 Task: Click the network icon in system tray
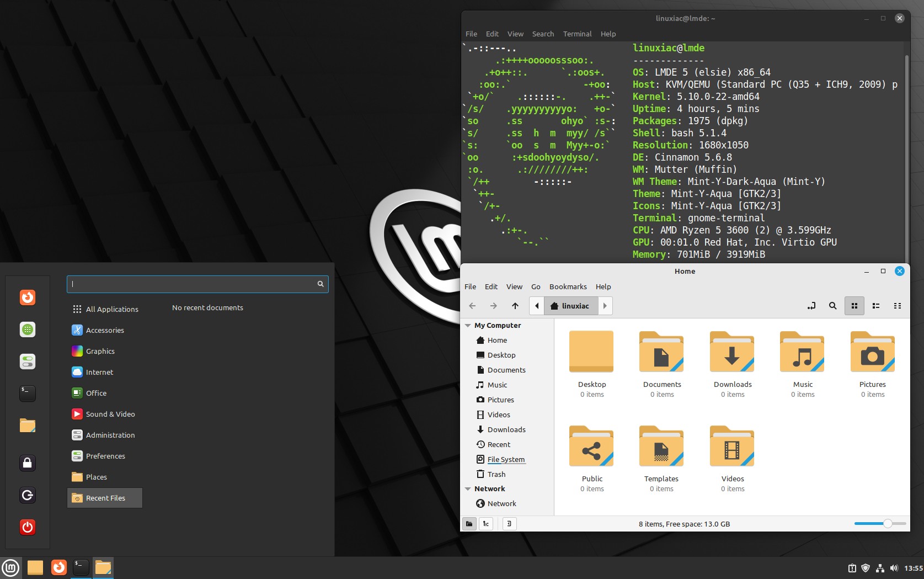(x=880, y=568)
